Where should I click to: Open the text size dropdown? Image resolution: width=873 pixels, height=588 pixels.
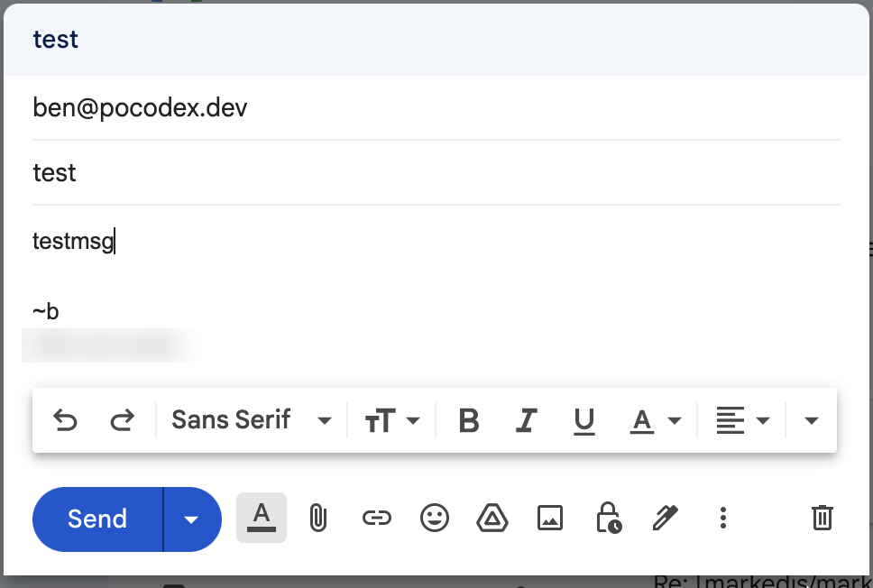point(392,420)
